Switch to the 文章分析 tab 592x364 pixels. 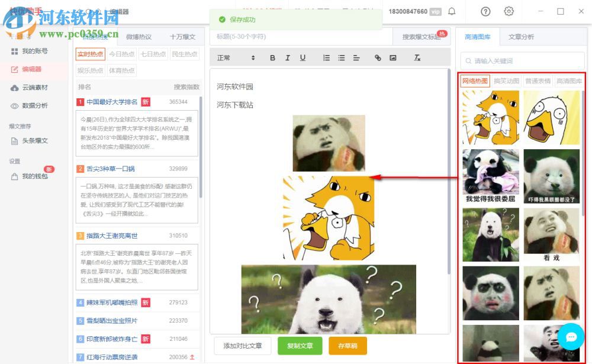tap(521, 37)
